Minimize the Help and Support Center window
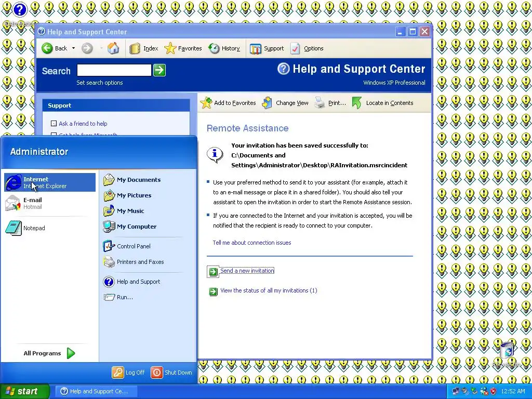The image size is (532, 399). (x=400, y=32)
